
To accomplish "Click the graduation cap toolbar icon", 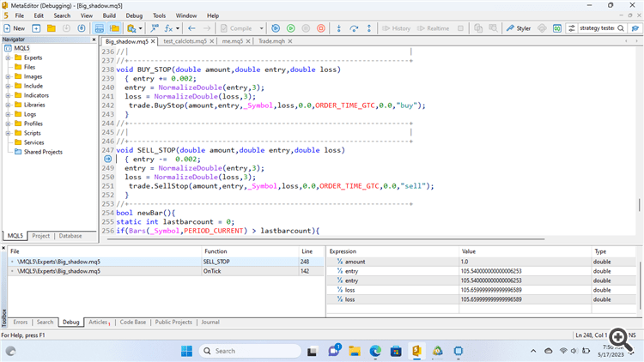I will [x=635, y=28].
